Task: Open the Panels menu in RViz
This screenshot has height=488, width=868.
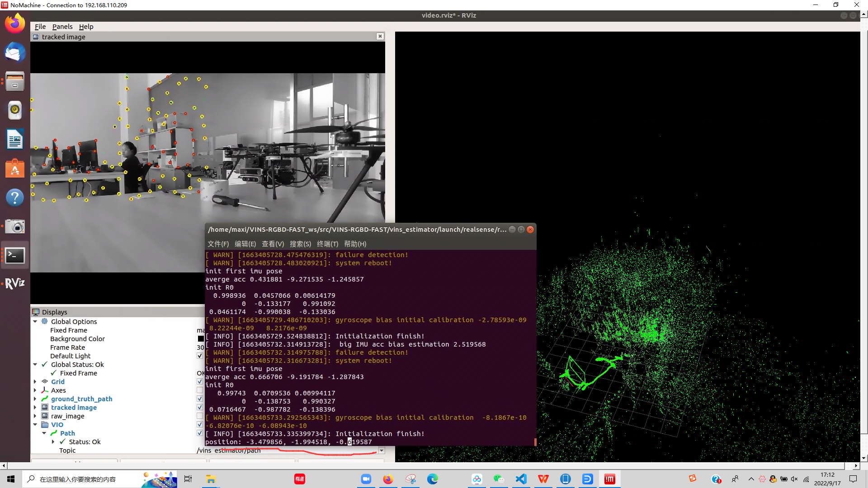Action: tap(62, 27)
